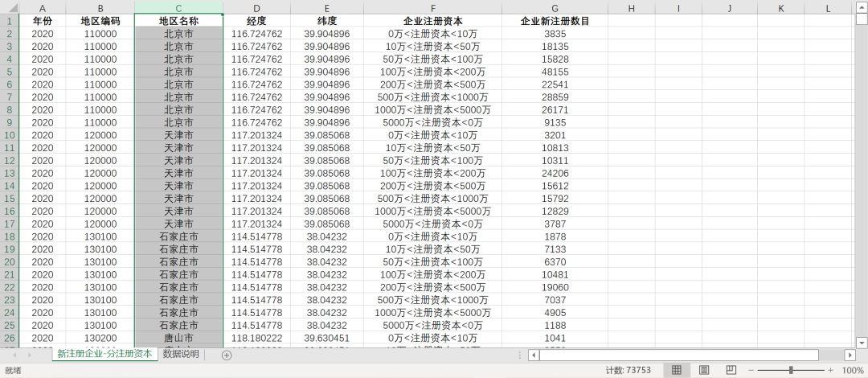Click the 经度 header cell
868x378 pixels.
256,21
